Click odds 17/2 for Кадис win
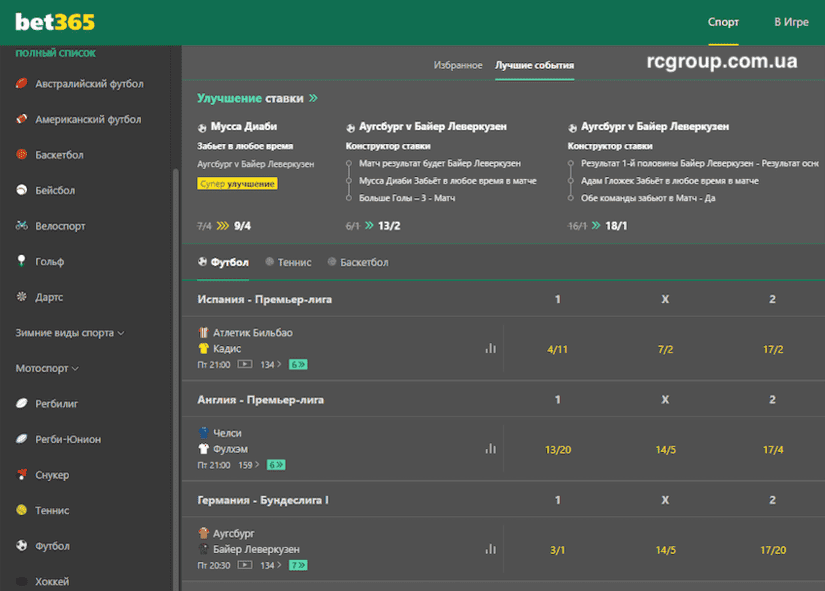The height and width of the screenshot is (591, 825). [x=773, y=349]
